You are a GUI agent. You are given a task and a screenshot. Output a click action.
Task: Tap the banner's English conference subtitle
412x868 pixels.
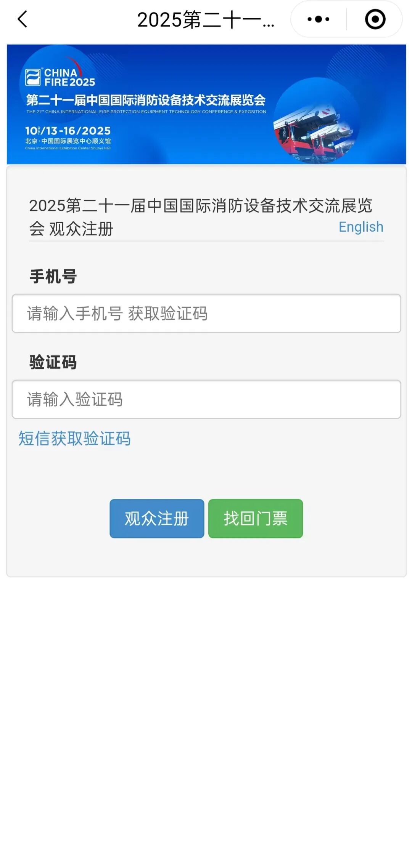click(146, 112)
